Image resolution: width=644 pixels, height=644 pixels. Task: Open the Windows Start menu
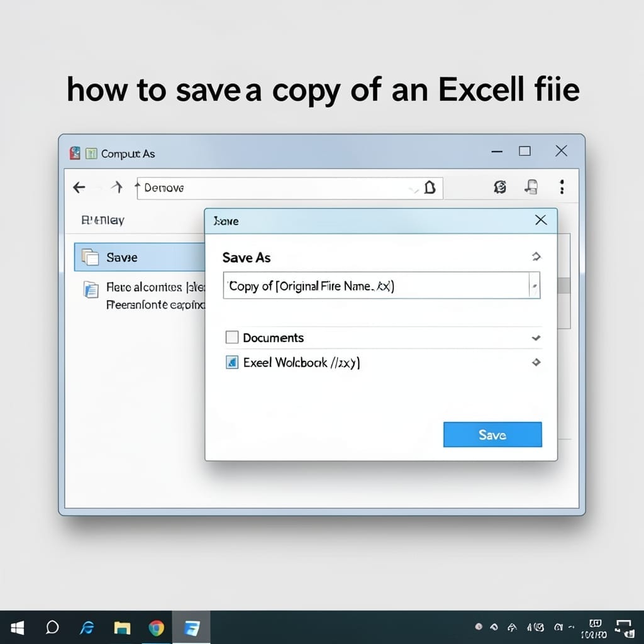tap(17, 628)
